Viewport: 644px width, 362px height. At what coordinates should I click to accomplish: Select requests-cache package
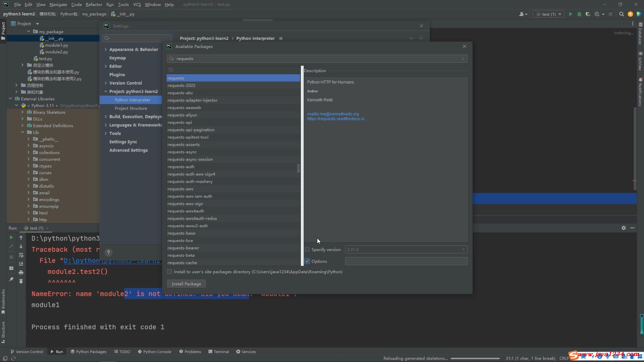point(233,262)
